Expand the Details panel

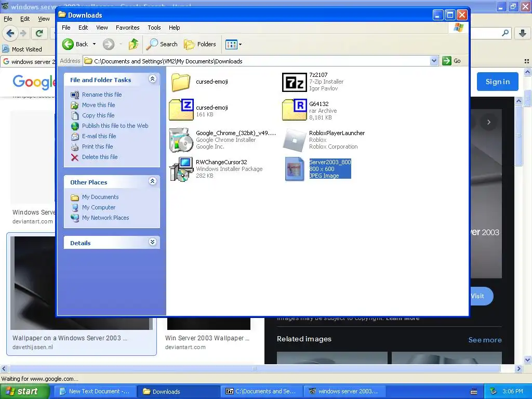click(152, 242)
